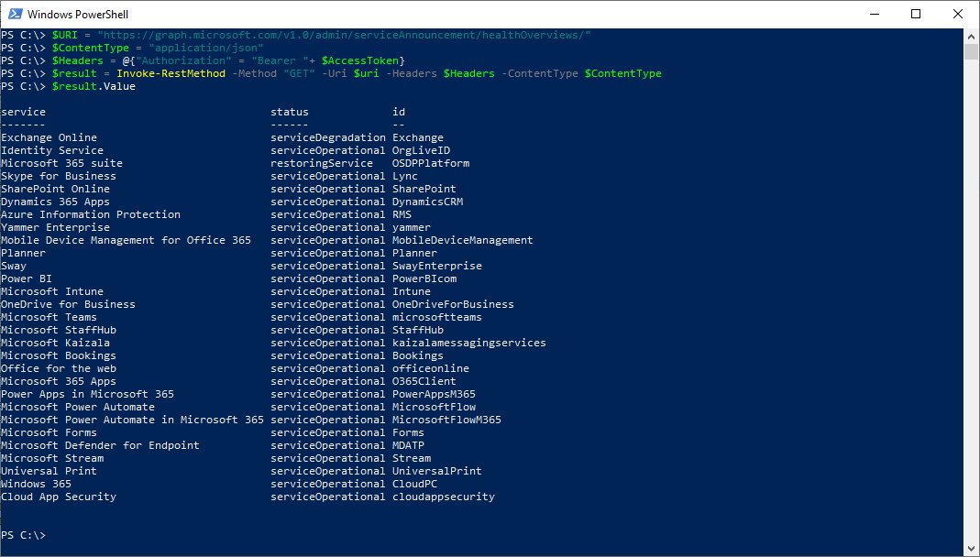Viewport: 980px width, 557px height.
Task: Click the 'RMS' id value
Action: pyautogui.click(x=402, y=214)
